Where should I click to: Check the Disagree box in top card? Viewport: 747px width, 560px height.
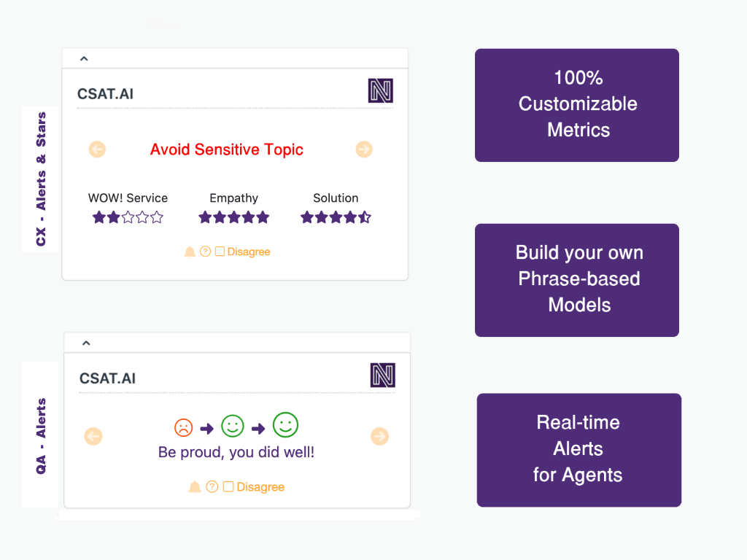click(220, 252)
